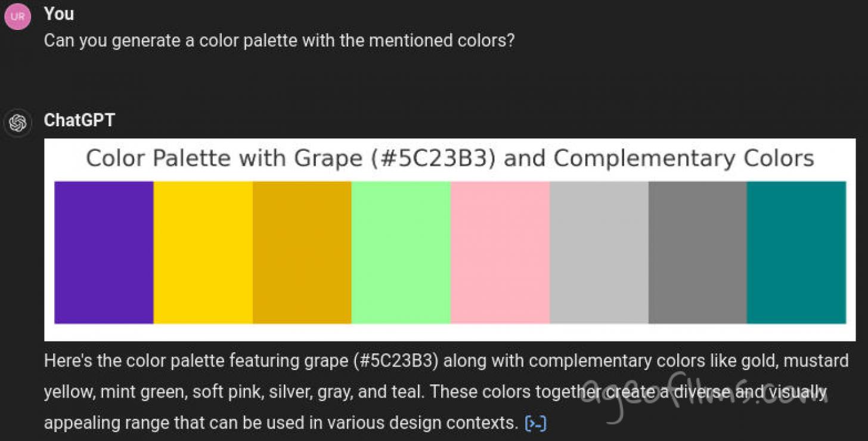Click the palette chart title text
The width and height of the screenshot is (868, 441).
click(x=449, y=159)
